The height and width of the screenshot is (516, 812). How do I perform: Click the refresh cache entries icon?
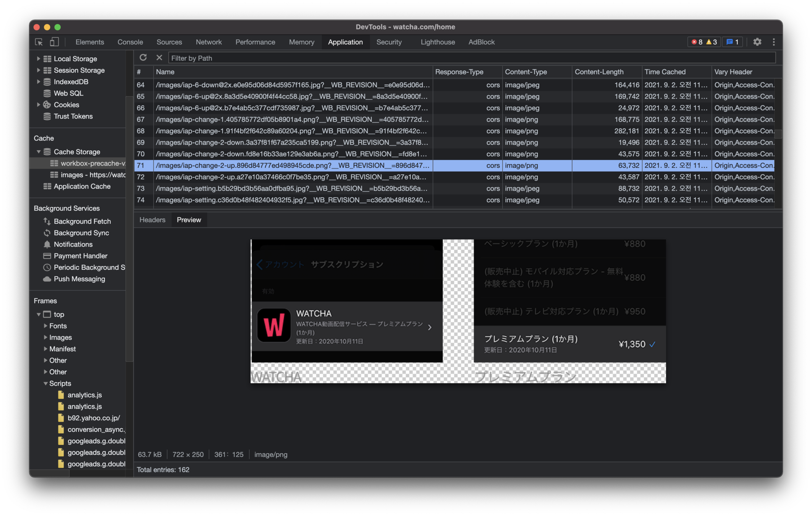[143, 58]
